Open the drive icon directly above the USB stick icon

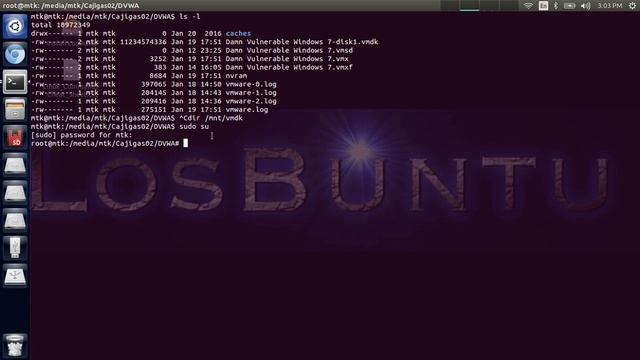[15, 220]
